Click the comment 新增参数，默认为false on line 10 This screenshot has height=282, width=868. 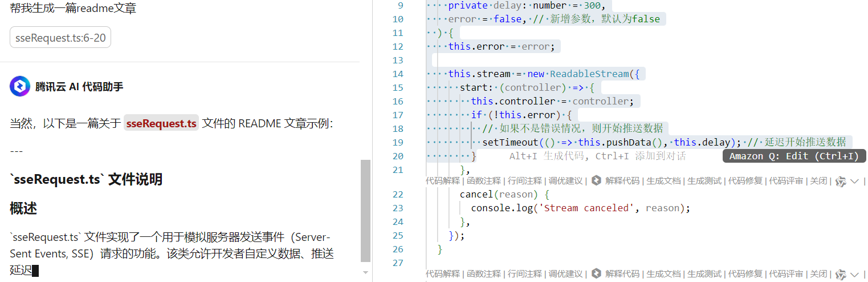pyautogui.click(x=597, y=19)
